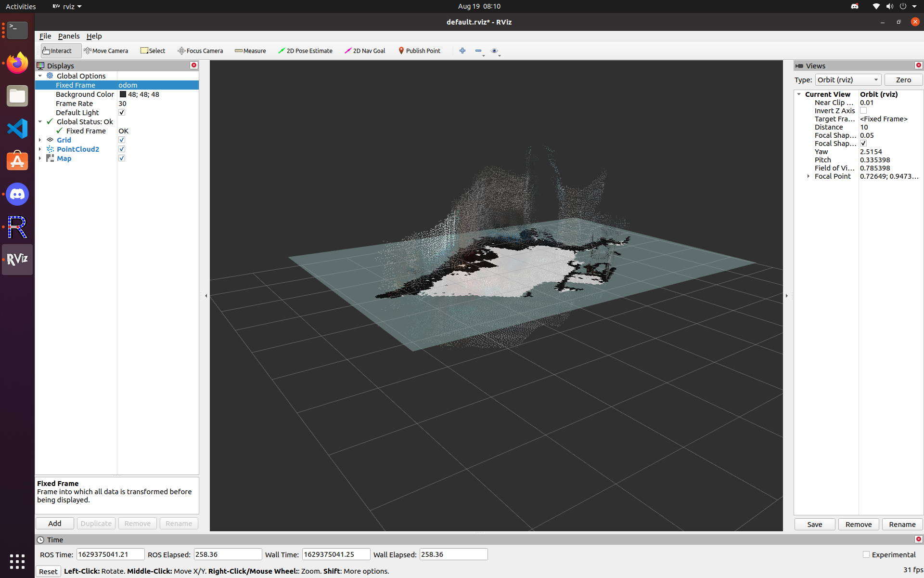Activate the Focus Camera tool

click(x=200, y=51)
